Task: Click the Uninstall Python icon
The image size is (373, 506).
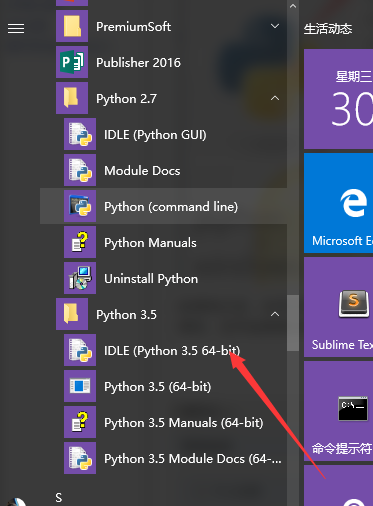Action: click(80, 278)
